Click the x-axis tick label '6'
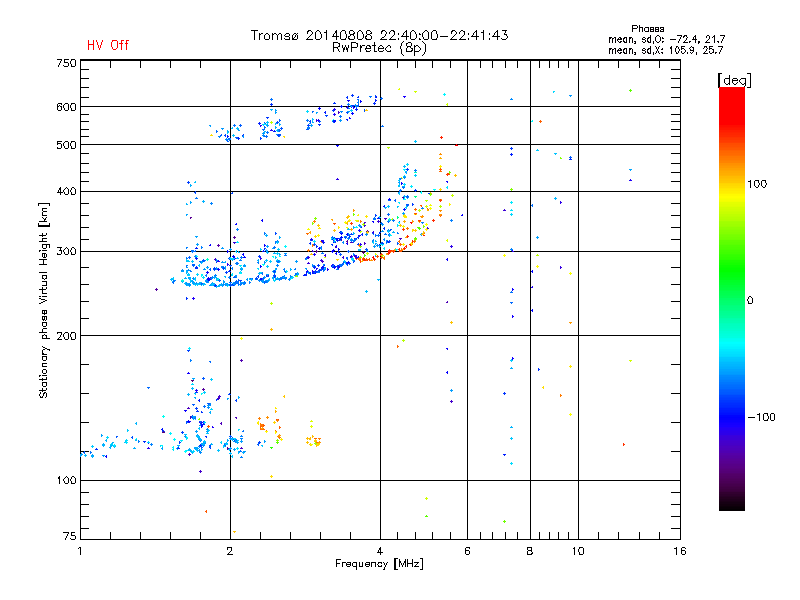Screen dimensions: 800x600 [467, 551]
